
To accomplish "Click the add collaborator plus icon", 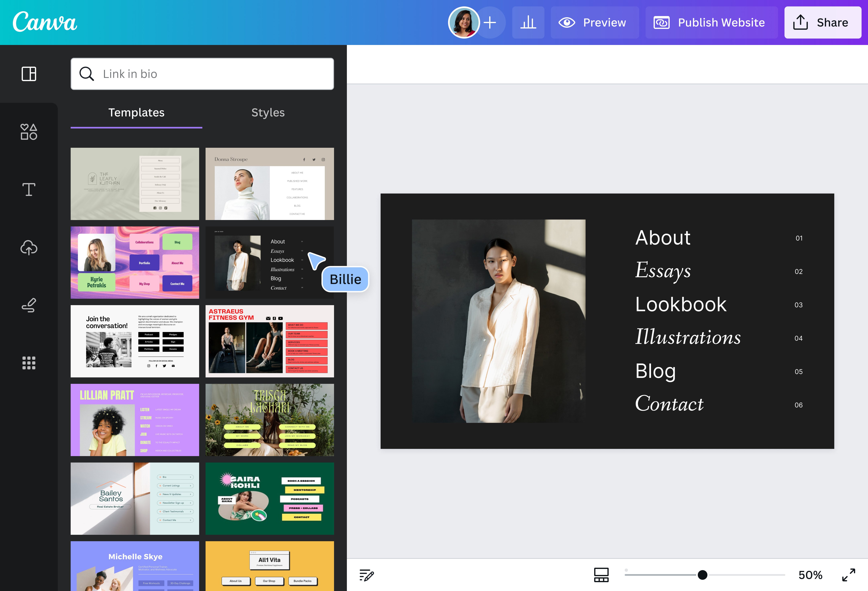I will [490, 22].
